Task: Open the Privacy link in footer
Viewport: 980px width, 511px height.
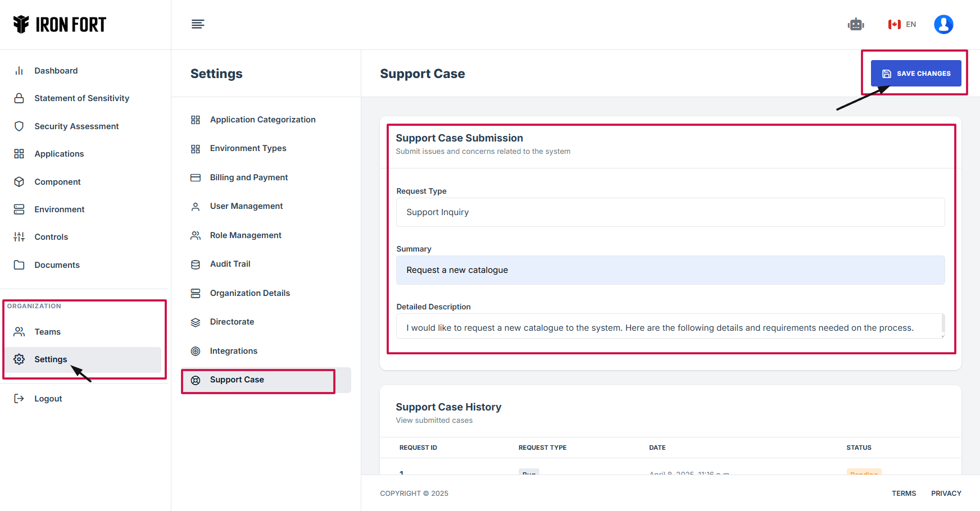Action: tap(946, 494)
